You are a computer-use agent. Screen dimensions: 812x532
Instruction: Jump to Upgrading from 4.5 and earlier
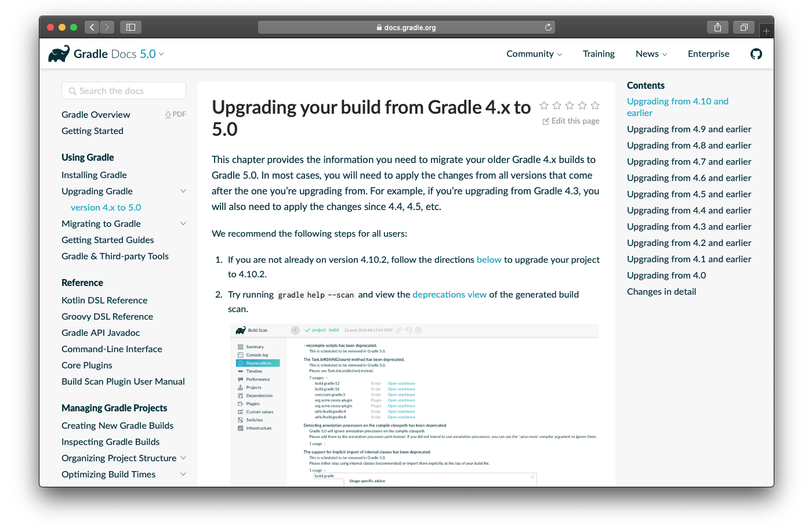tap(688, 194)
